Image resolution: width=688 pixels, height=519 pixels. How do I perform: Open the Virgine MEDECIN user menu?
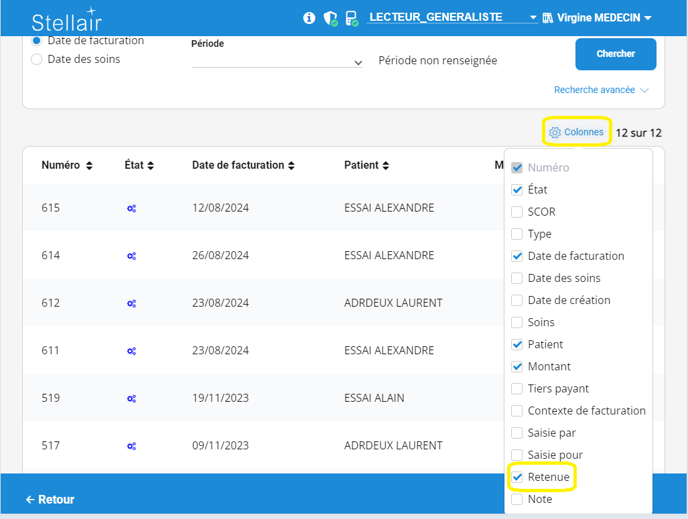tap(597, 18)
